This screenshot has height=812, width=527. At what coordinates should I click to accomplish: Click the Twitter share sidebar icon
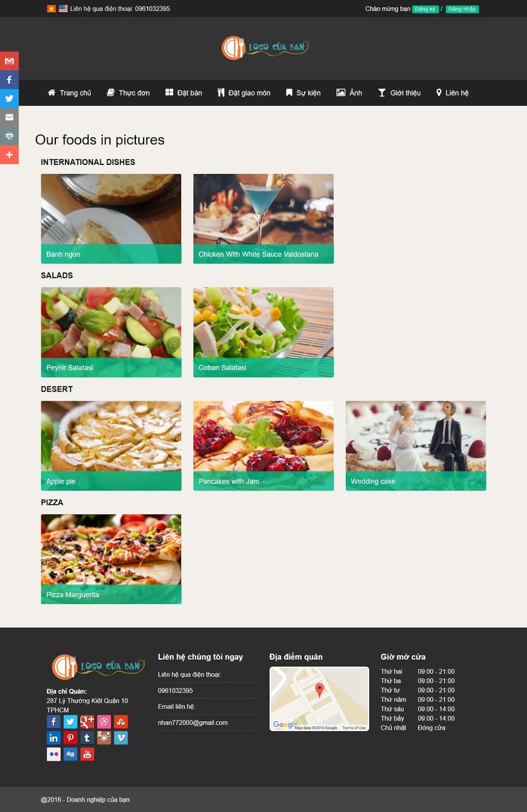click(9, 98)
